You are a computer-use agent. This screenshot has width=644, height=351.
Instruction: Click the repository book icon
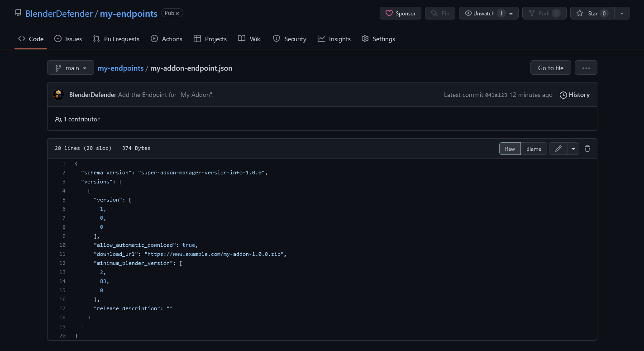pyautogui.click(x=18, y=13)
